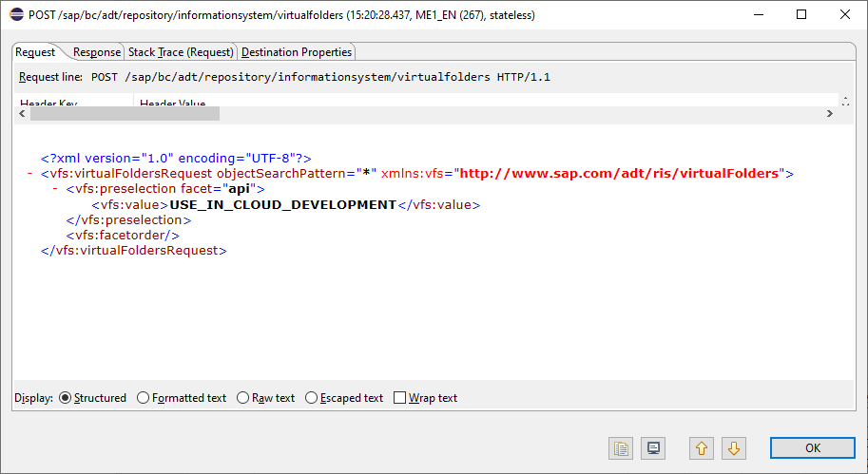Click the Header Key column header
868x474 pixels.
click(74, 102)
